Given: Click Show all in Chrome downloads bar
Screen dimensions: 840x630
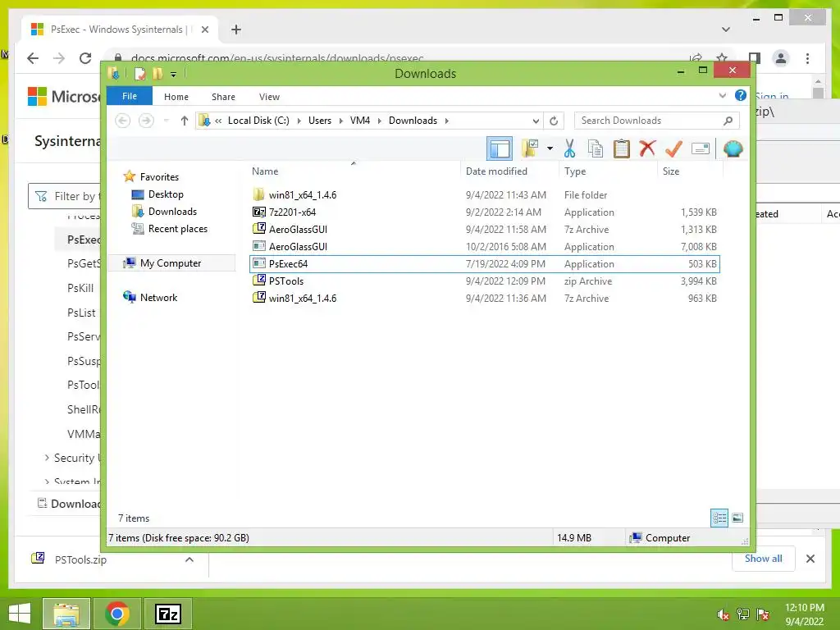Looking at the screenshot, I should click(x=763, y=559).
